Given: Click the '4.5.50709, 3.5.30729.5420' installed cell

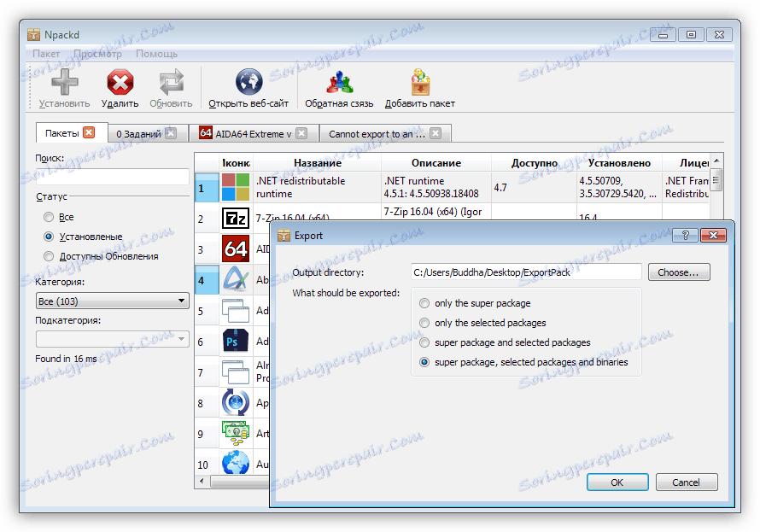Looking at the screenshot, I should coord(619,188).
